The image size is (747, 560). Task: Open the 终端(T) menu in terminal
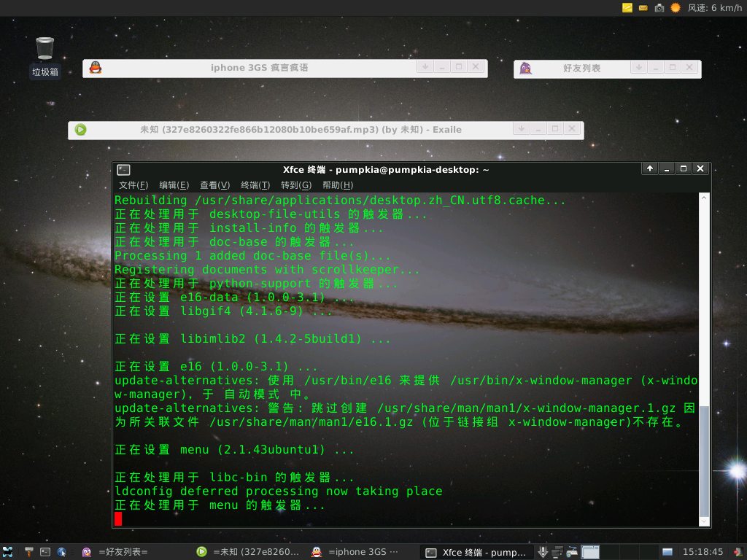coord(255,185)
